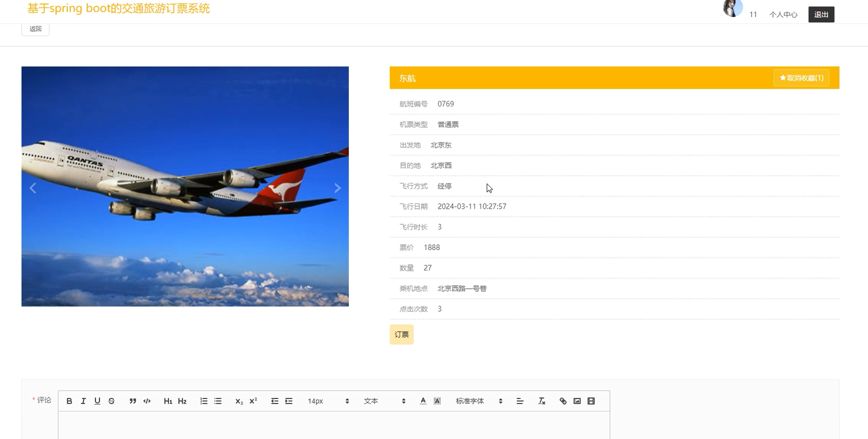Insert a bulleted list
868x439 pixels.
218,401
